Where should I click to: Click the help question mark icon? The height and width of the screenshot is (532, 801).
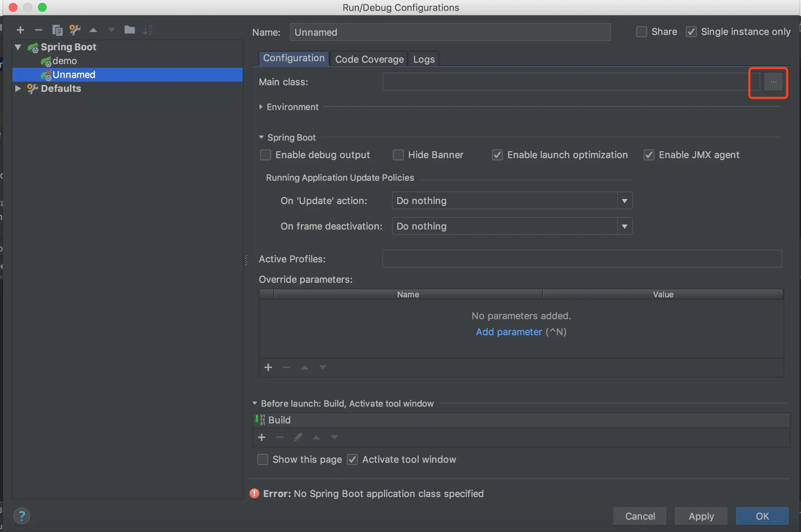click(22, 516)
